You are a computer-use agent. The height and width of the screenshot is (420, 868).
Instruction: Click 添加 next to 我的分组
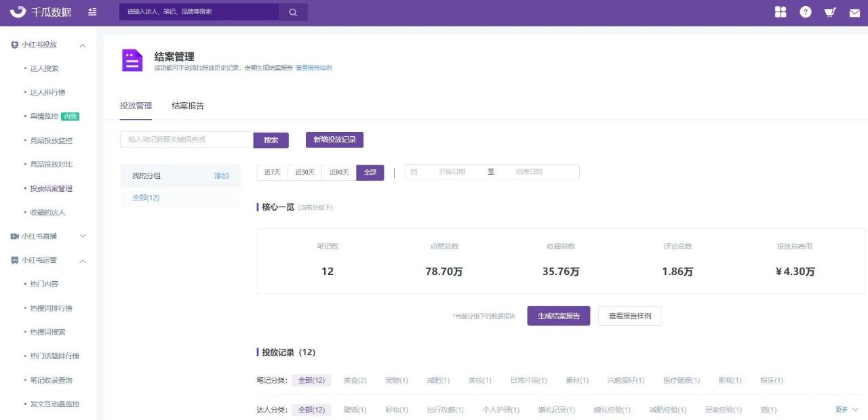(x=222, y=176)
